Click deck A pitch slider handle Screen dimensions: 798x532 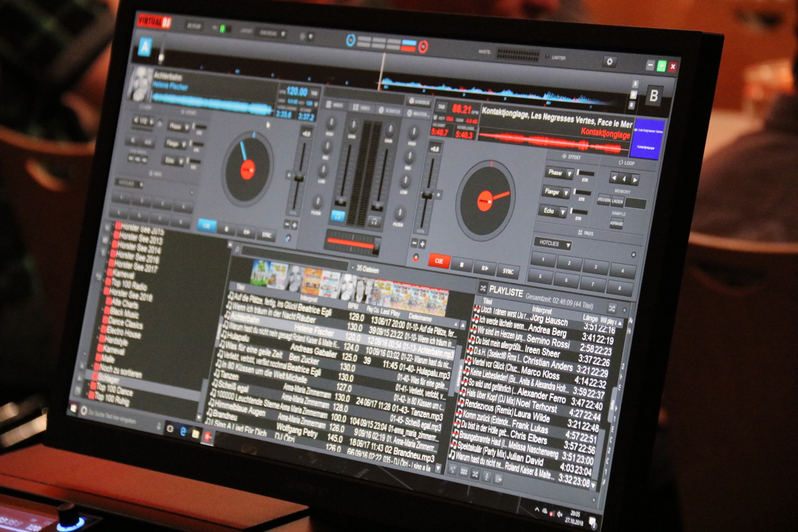(298, 178)
